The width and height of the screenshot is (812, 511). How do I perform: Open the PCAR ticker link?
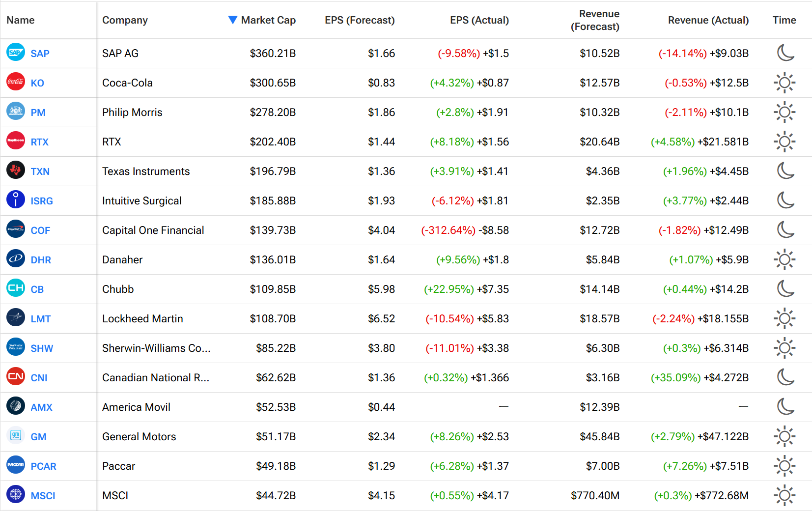[43, 466]
